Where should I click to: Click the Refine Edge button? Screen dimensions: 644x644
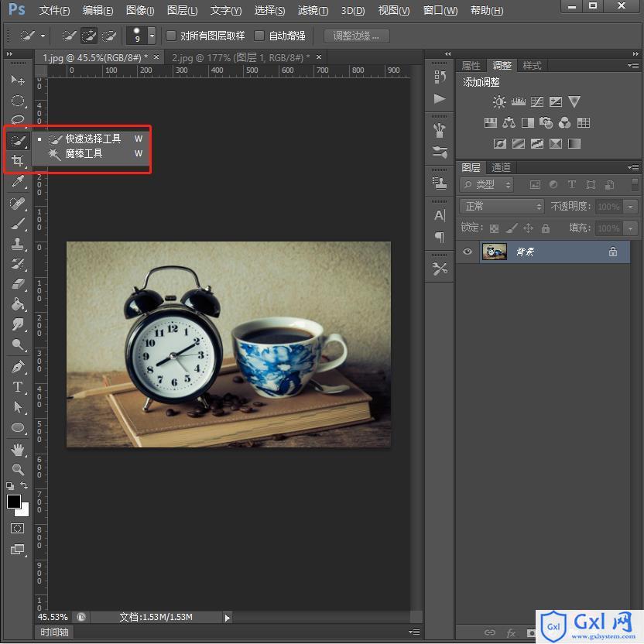[x=356, y=36]
